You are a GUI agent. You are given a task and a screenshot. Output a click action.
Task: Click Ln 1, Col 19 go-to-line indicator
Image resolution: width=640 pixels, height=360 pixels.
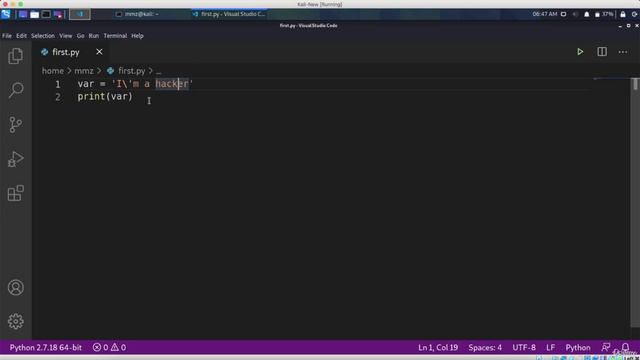[x=438, y=347]
